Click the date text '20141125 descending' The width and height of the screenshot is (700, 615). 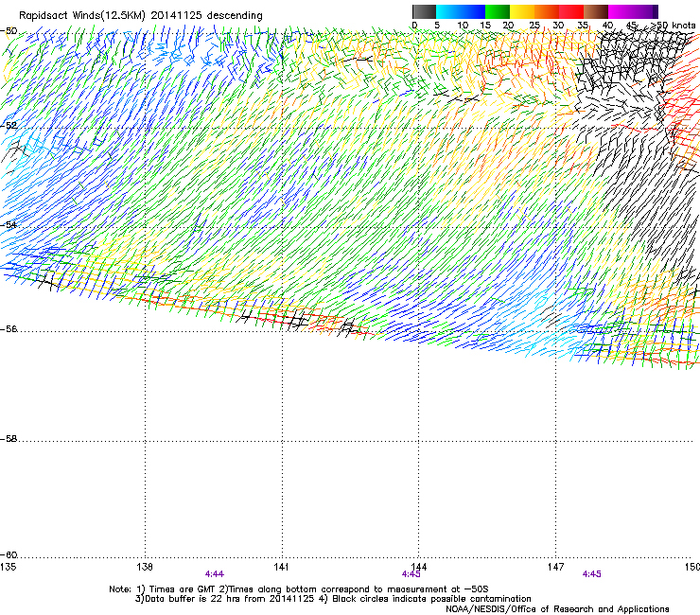207,16
